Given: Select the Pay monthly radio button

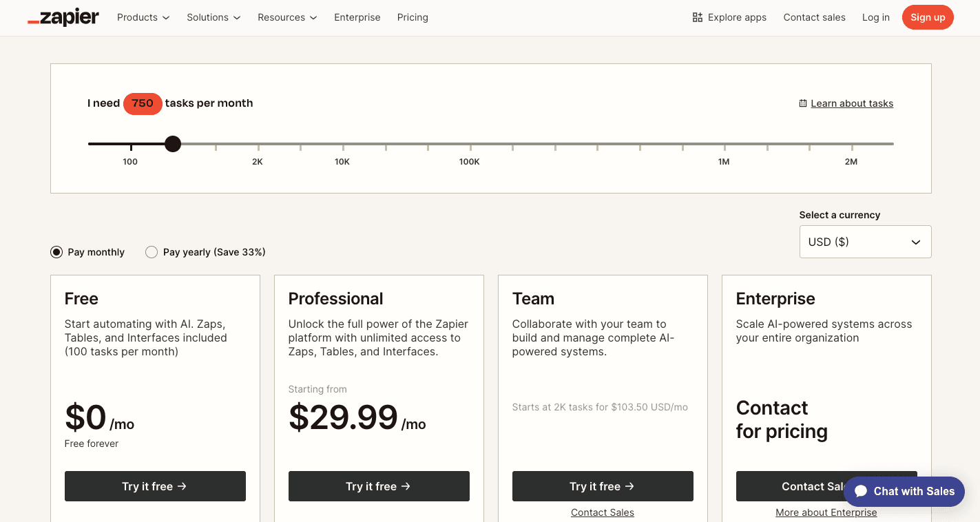Looking at the screenshot, I should [x=56, y=251].
